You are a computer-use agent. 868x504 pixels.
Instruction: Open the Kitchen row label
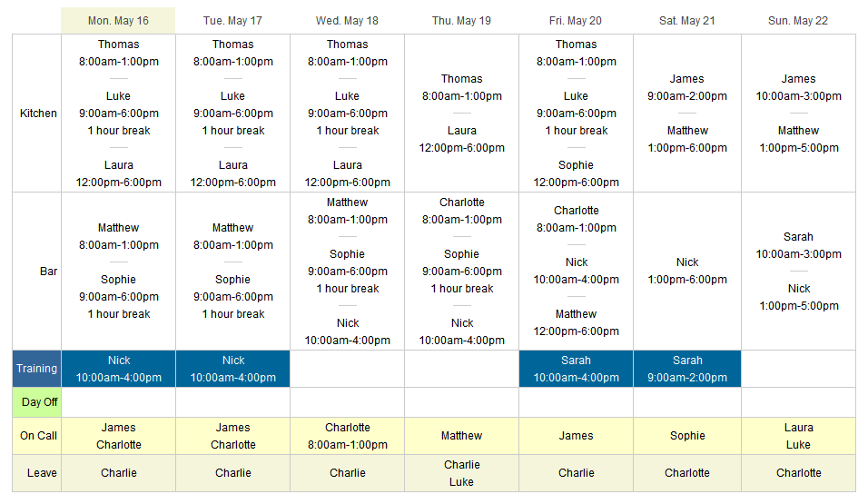point(37,113)
